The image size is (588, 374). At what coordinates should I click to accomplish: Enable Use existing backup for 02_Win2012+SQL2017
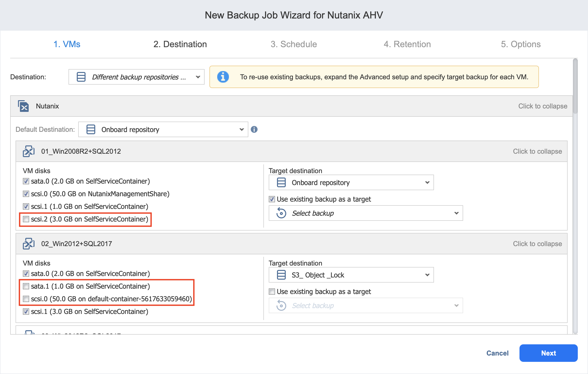tap(272, 292)
